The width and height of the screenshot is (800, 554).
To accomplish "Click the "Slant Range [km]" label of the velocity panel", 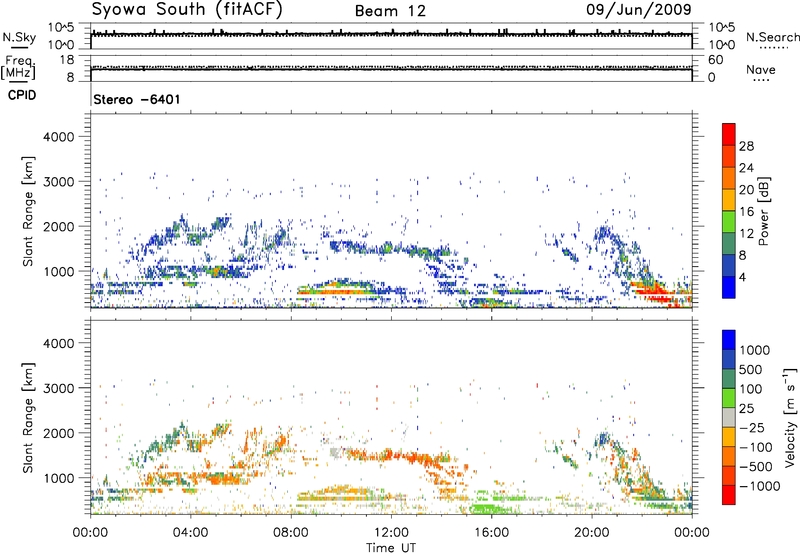I will [x=28, y=417].
